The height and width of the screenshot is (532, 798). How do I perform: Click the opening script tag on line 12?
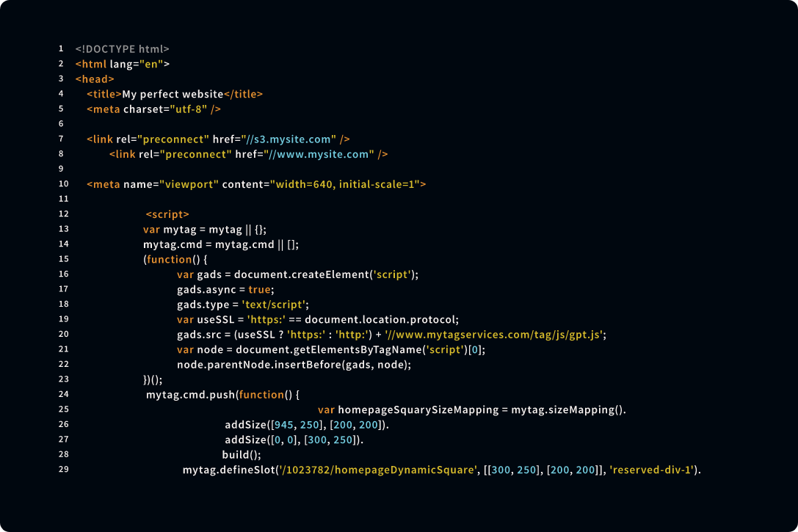coord(167,214)
